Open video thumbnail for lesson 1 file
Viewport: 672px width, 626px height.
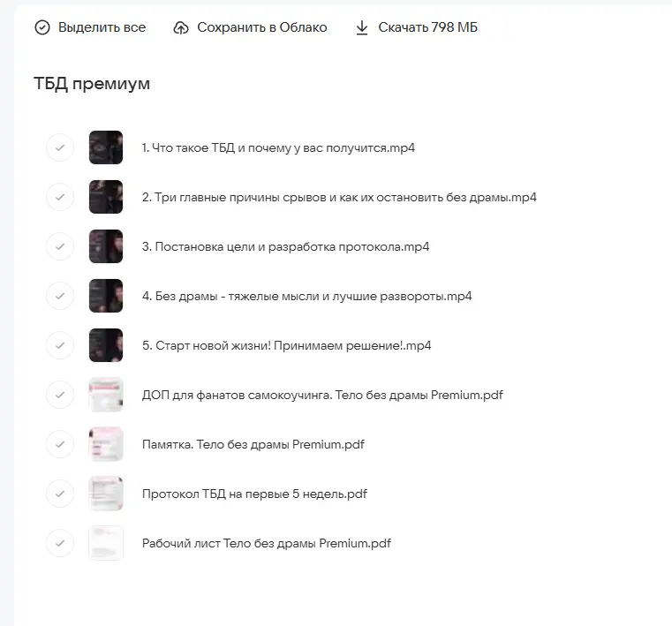click(106, 147)
